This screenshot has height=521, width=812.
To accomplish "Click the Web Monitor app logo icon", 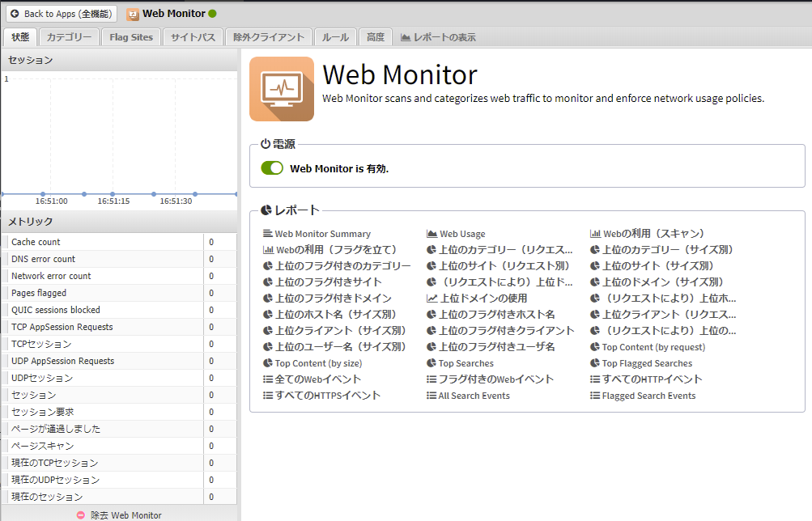I will pos(281,89).
